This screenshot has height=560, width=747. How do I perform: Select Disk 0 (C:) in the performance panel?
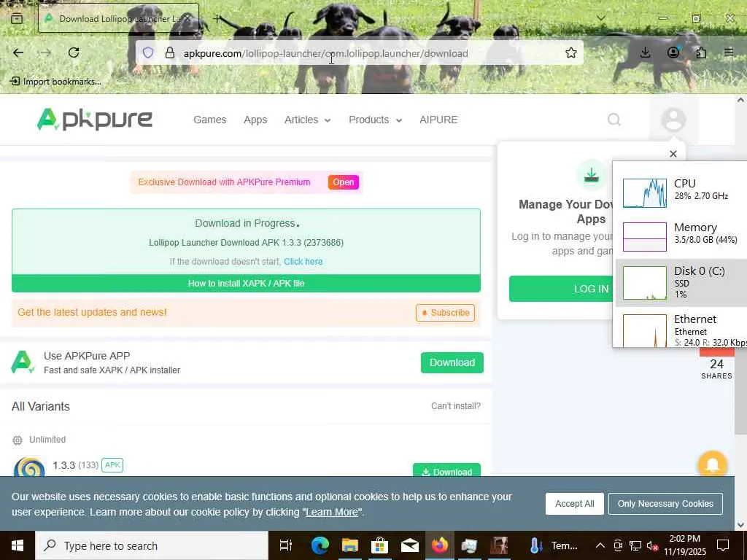682,283
